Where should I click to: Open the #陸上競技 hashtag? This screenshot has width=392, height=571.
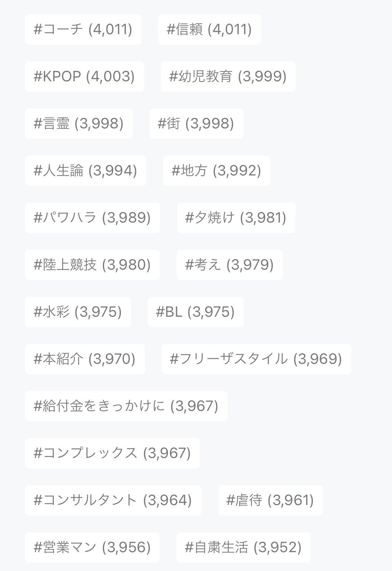click(92, 265)
